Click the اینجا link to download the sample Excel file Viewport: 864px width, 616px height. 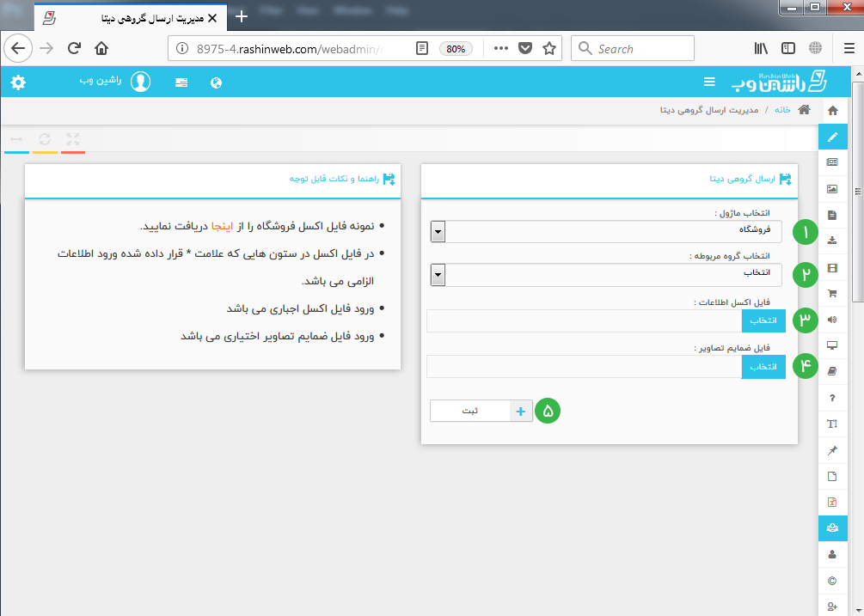point(222,226)
